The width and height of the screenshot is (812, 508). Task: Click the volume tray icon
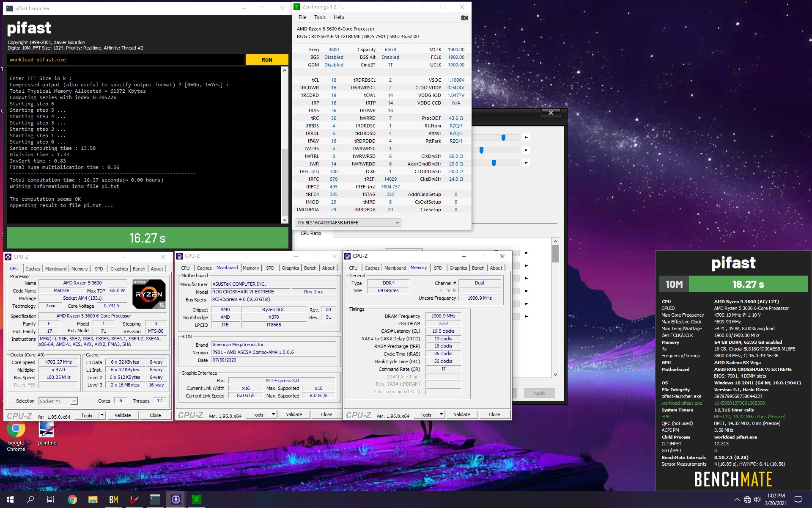pyautogui.click(x=757, y=500)
